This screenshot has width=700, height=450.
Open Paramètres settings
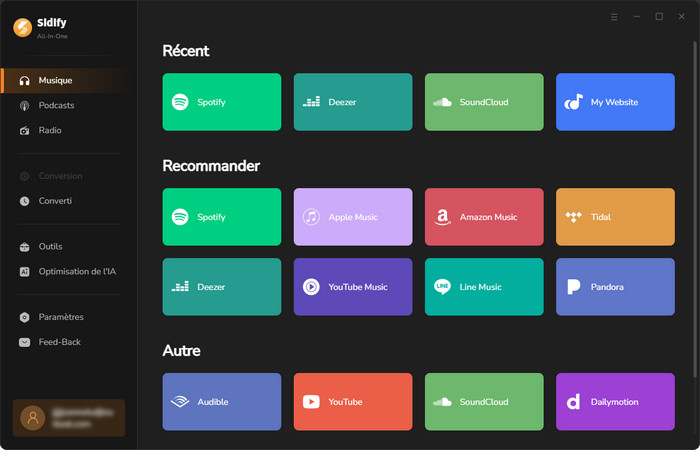60,317
